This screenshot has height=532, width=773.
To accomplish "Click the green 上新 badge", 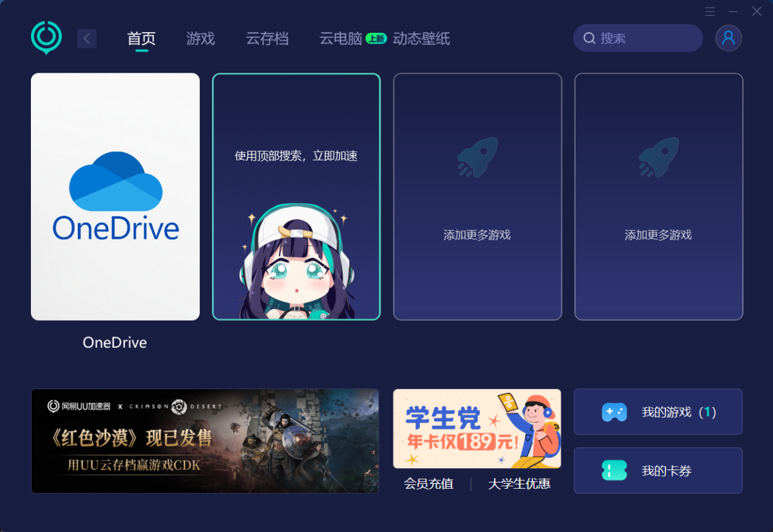I will coord(376,39).
